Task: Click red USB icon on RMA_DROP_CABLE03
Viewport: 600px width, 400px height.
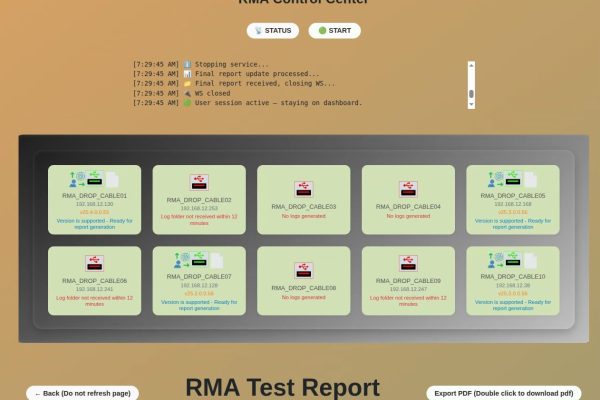Action: click(303, 189)
